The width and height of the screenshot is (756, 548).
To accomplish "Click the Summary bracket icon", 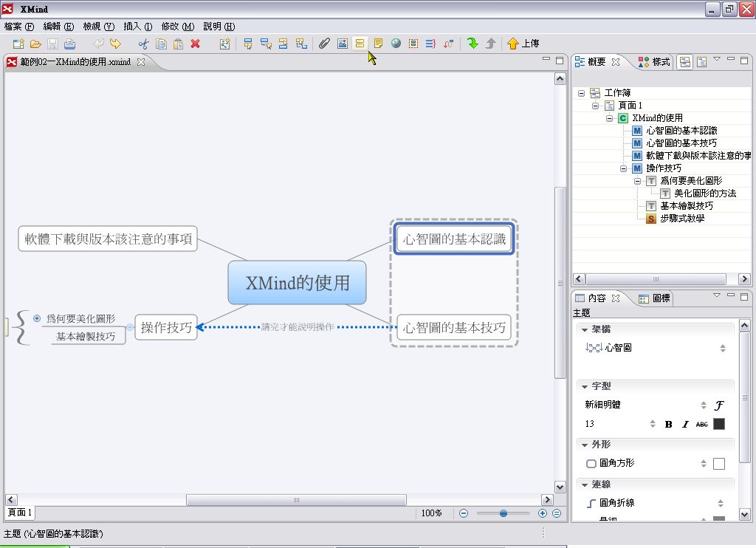I will point(430,44).
